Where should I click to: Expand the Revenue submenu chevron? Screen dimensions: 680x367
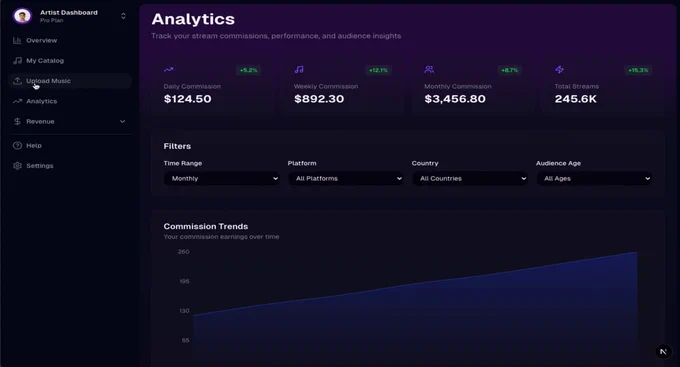[122, 121]
